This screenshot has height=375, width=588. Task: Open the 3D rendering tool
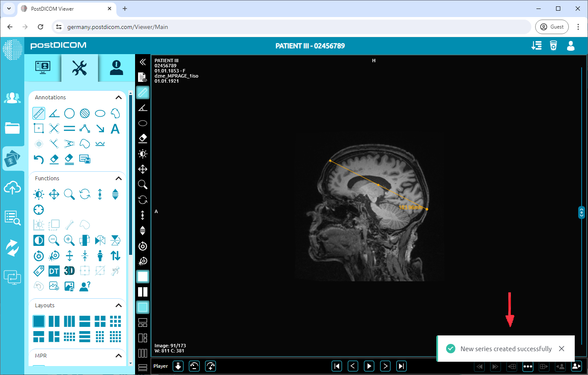69,271
